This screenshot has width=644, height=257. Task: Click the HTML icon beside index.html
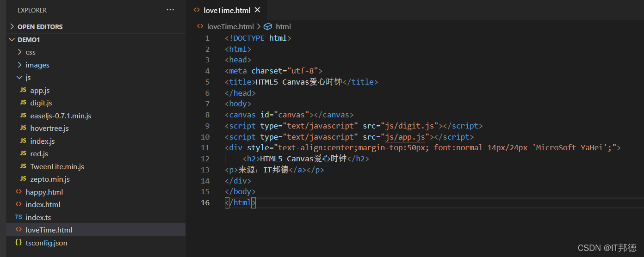[x=19, y=204]
